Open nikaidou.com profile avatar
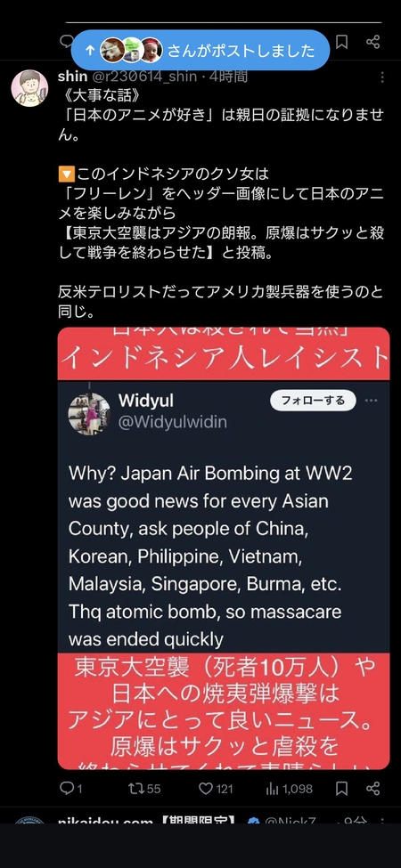The image size is (401, 868). [29, 820]
